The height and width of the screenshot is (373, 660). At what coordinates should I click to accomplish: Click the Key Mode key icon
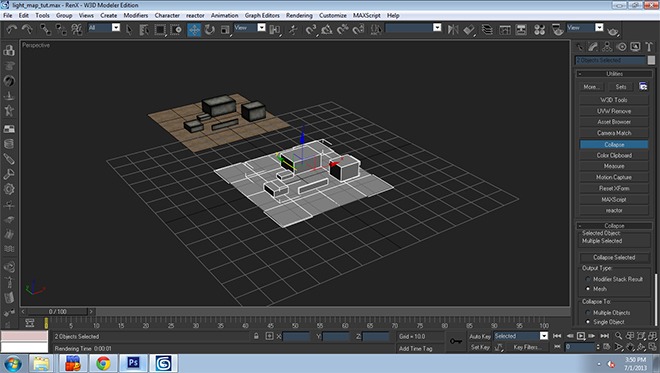click(455, 341)
